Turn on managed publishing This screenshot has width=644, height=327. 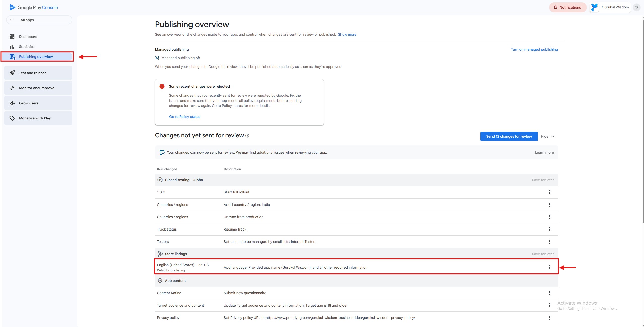pyautogui.click(x=534, y=49)
